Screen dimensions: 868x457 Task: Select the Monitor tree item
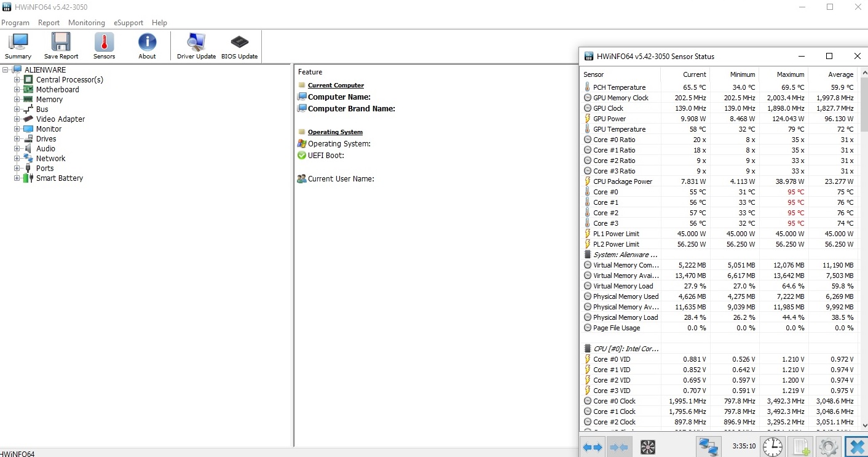tap(49, 129)
